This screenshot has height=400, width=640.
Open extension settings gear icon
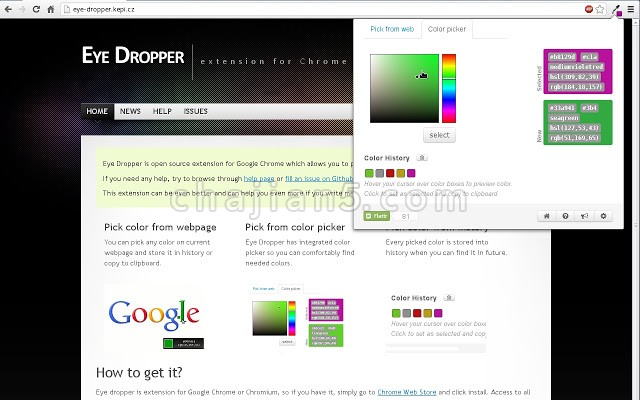[603, 216]
